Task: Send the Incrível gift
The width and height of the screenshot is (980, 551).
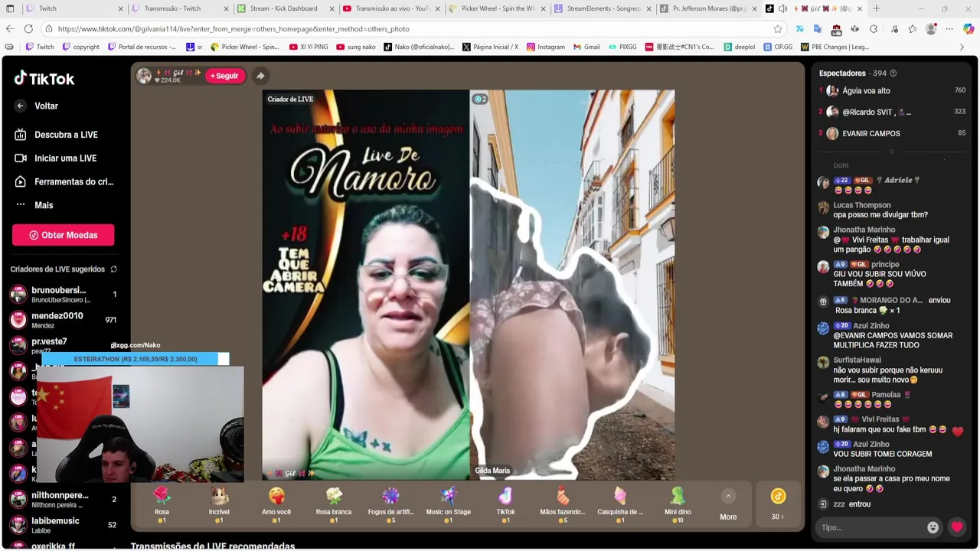Action: click(x=219, y=504)
